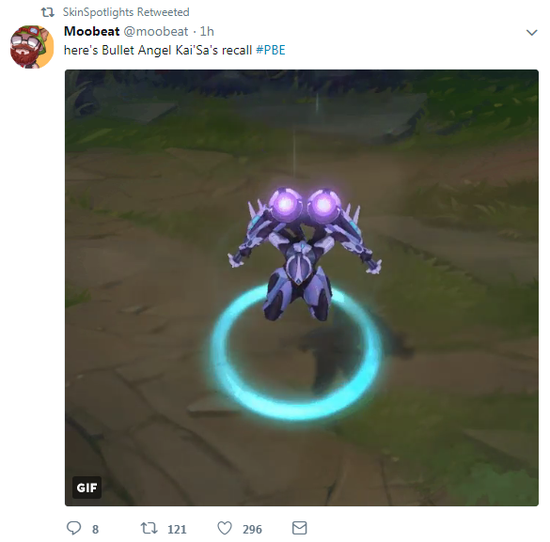The height and width of the screenshot is (542, 550).
Task: Click the GIF badge on the media
Action: coord(87,488)
